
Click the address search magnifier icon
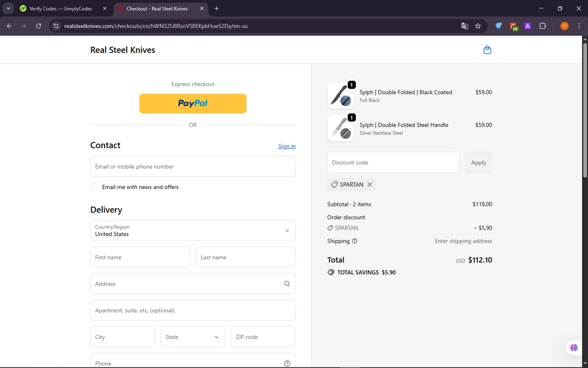pyautogui.click(x=287, y=284)
